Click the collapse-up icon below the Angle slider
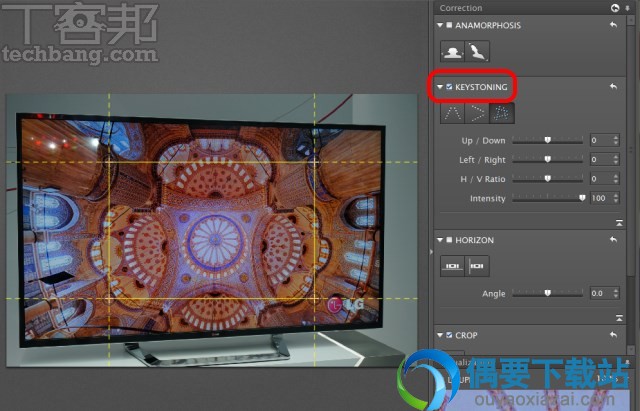Image resolution: width=640 pixels, height=411 pixels. point(619,318)
